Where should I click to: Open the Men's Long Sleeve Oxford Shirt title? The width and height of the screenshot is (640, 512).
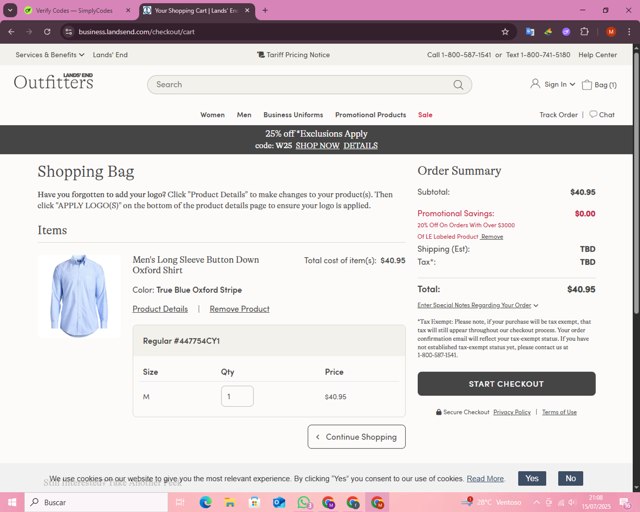tap(196, 265)
